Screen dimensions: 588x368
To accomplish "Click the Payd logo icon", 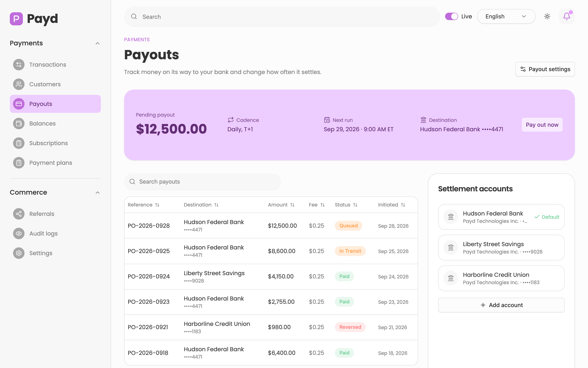I will click(x=16, y=19).
